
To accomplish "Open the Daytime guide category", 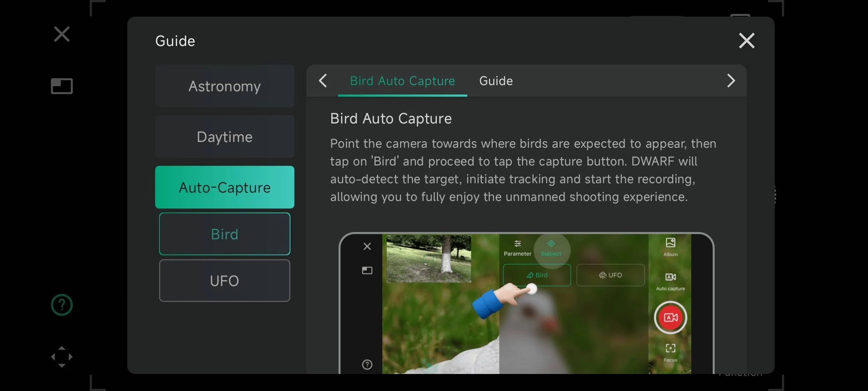I will tap(225, 137).
